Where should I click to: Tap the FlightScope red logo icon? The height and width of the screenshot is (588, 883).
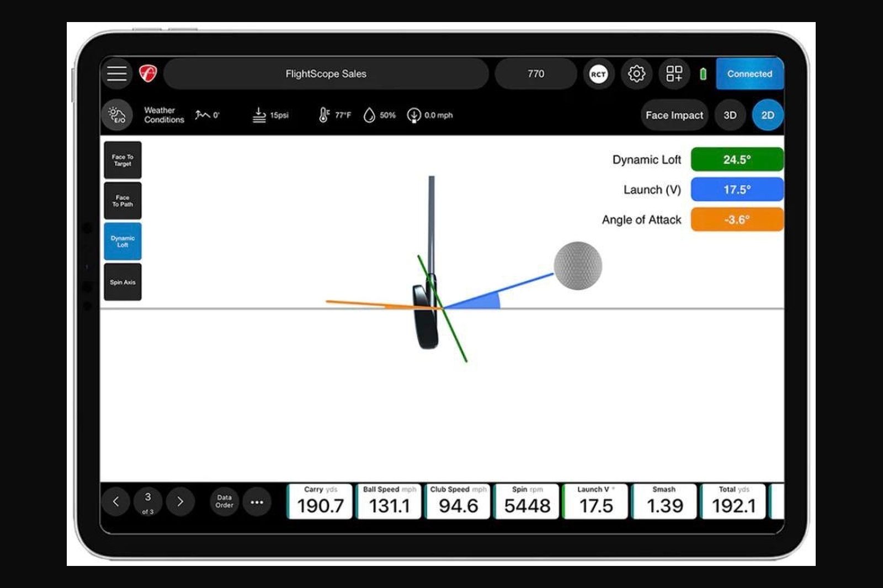[x=148, y=73]
